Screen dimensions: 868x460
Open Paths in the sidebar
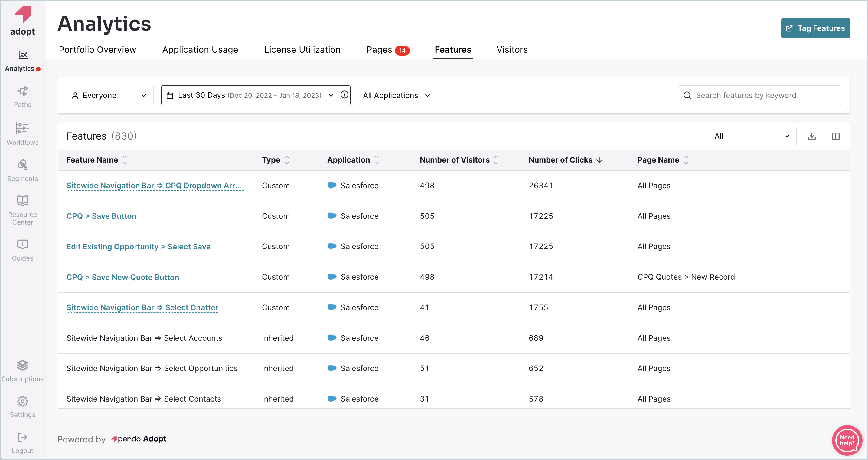pos(23,97)
